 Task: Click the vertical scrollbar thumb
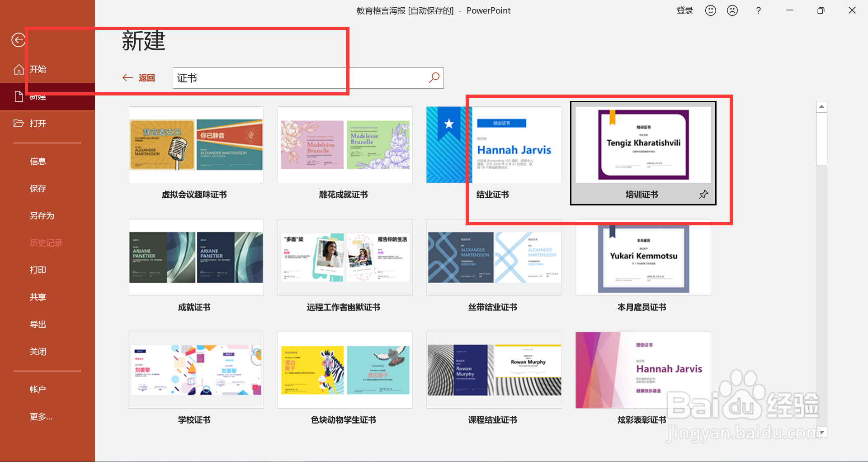(x=821, y=139)
